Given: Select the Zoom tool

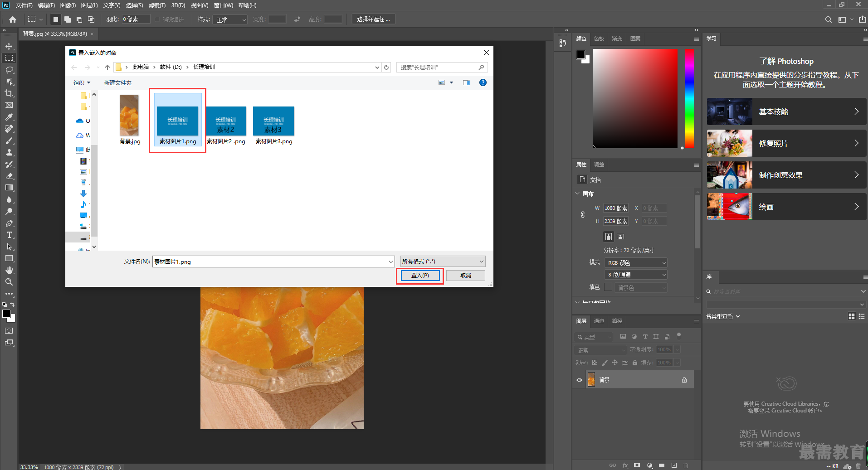Looking at the screenshot, I should tap(9, 282).
